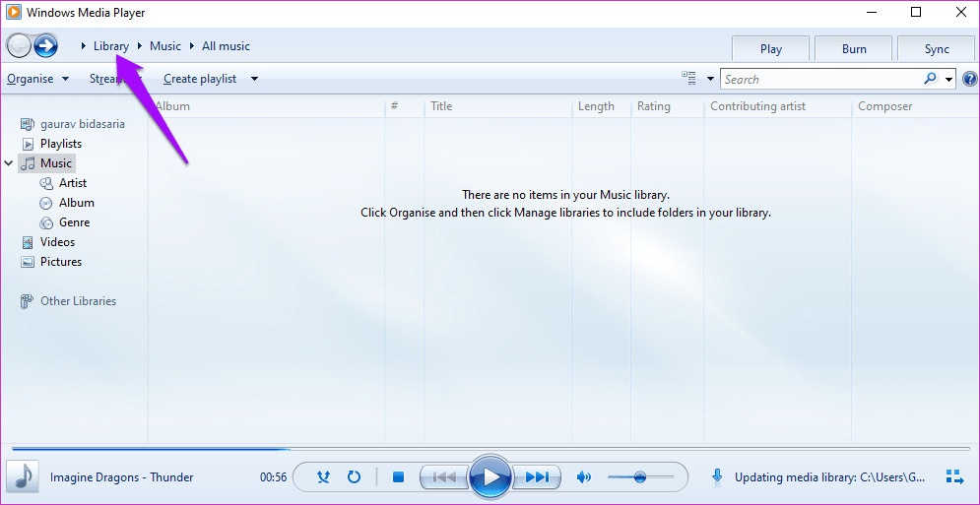Screen dimensions: 980x505
Task: Click the Forward navigation arrow button
Action: [x=45, y=45]
